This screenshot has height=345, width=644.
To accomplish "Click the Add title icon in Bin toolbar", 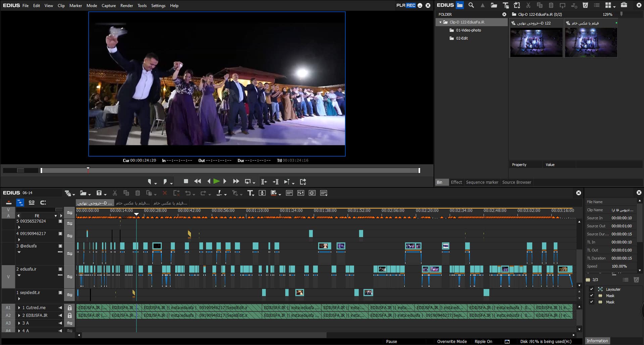I will point(505,5).
